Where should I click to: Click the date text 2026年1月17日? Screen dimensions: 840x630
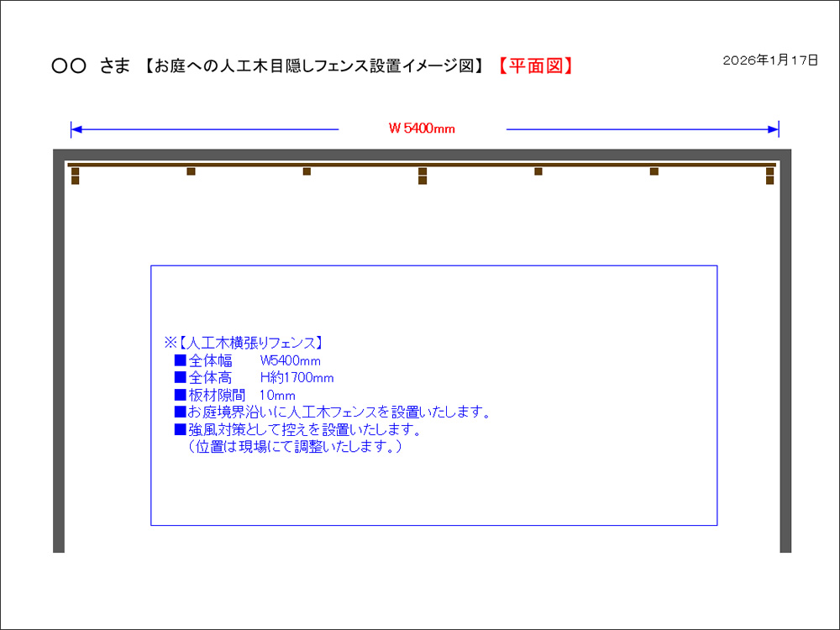770,60
